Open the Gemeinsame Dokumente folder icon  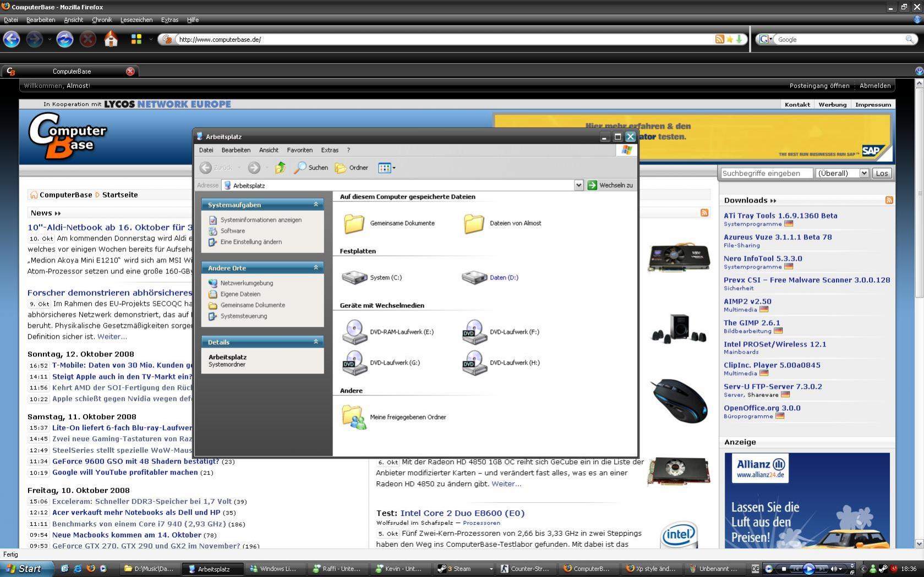pyautogui.click(x=354, y=223)
